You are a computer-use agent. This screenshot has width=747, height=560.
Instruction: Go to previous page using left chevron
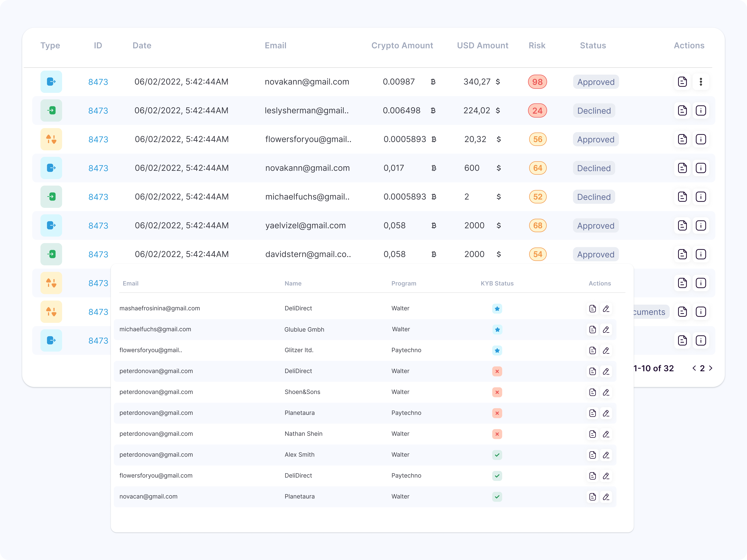694,368
